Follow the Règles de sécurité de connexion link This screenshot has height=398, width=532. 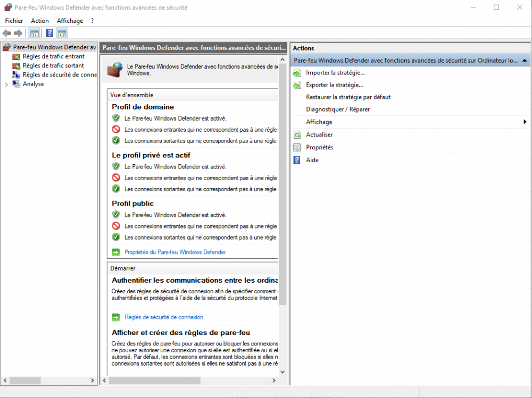pos(163,317)
